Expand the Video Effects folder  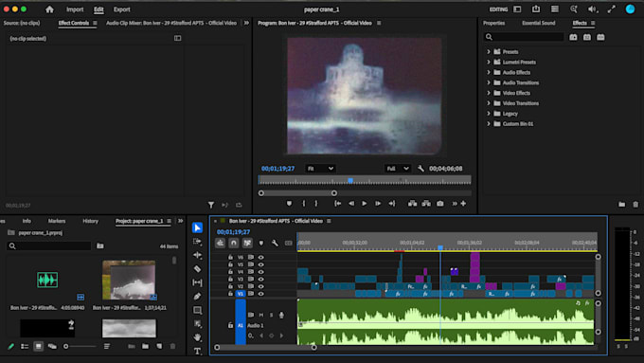(x=489, y=93)
